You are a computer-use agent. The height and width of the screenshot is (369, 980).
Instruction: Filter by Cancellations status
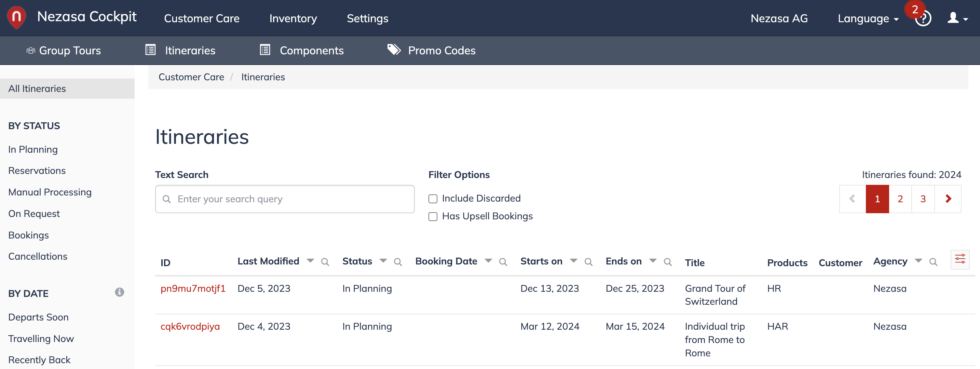38,256
